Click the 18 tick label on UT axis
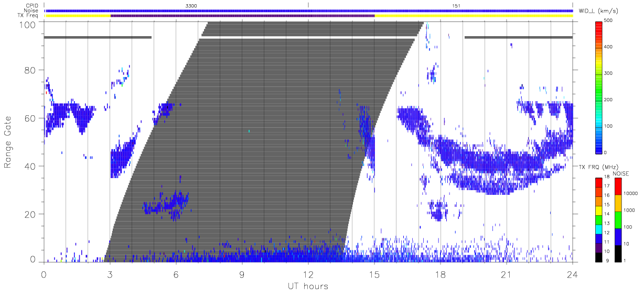This screenshot has height=297, width=644. [440, 274]
